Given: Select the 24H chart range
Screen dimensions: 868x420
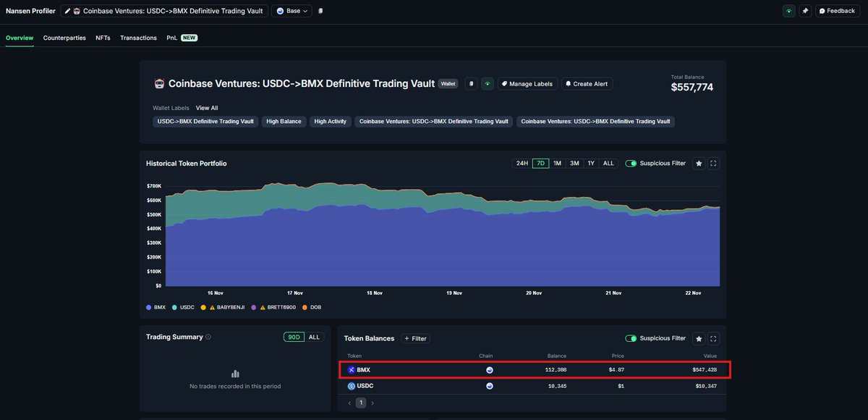Looking at the screenshot, I should point(522,164).
